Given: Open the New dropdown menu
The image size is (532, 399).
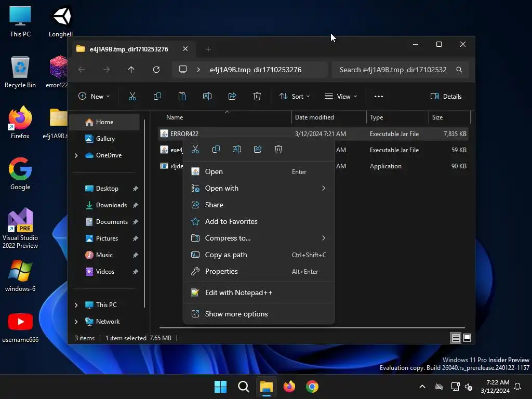Looking at the screenshot, I should [x=94, y=96].
